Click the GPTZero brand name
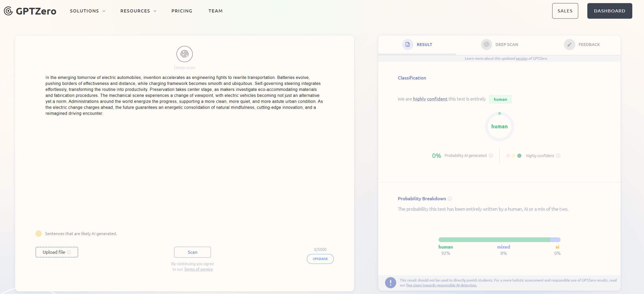644x294 pixels. (x=36, y=11)
